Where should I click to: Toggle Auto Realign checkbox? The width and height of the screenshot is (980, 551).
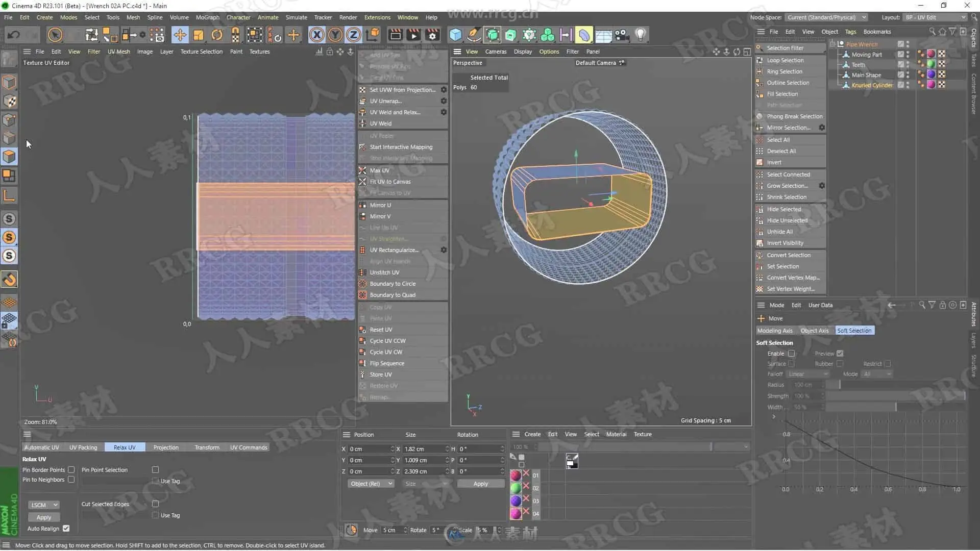[66, 529]
